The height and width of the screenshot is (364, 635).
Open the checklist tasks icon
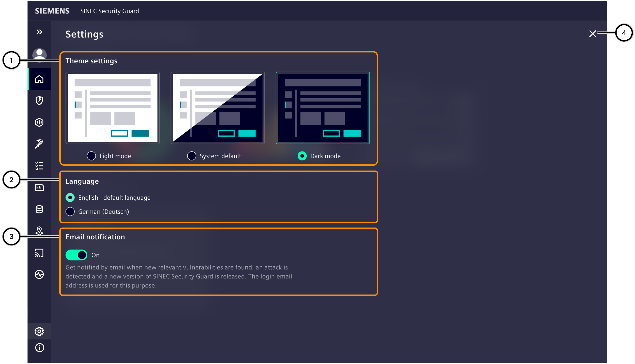pyautogui.click(x=39, y=166)
